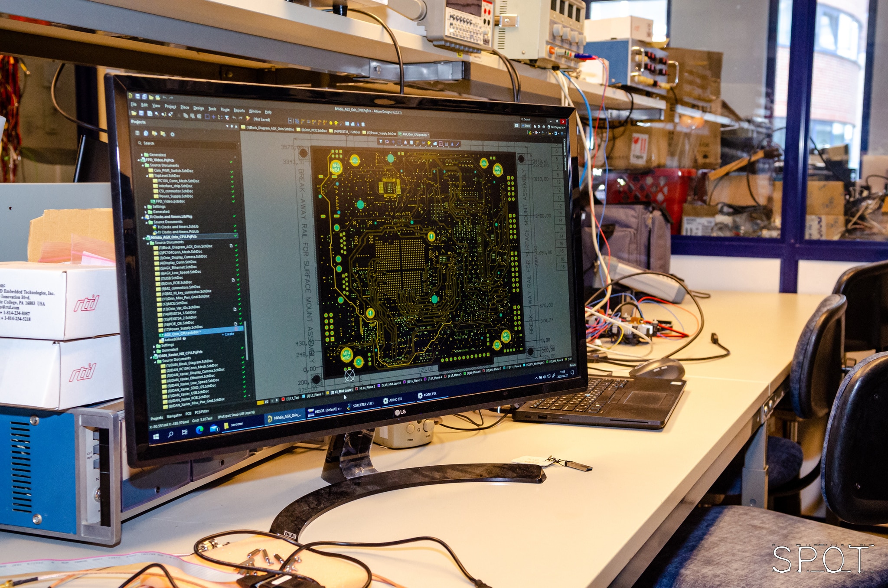Click the [3] L3_Mid-Layer1 layer tab swatch

tap(327, 393)
